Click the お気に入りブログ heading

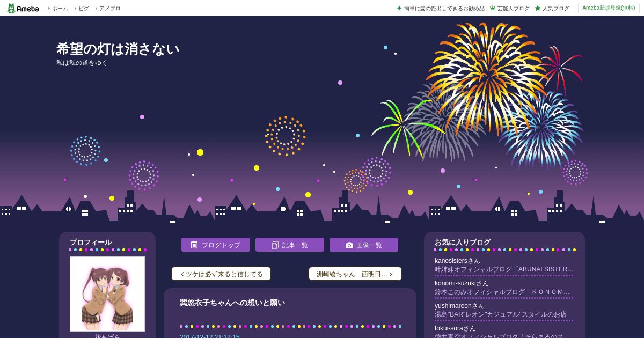pyautogui.click(x=463, y=242)
